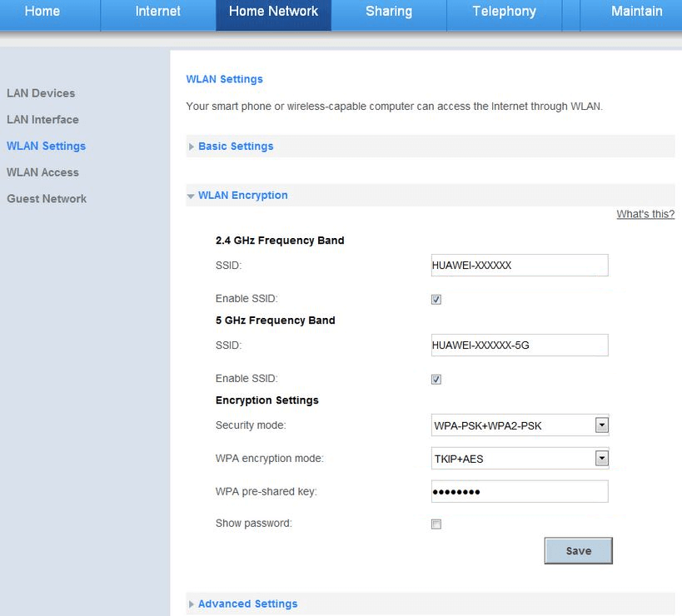Click the WPA pre-shared key field
This screenshot has width=682, height=616.
pos(520,492)
